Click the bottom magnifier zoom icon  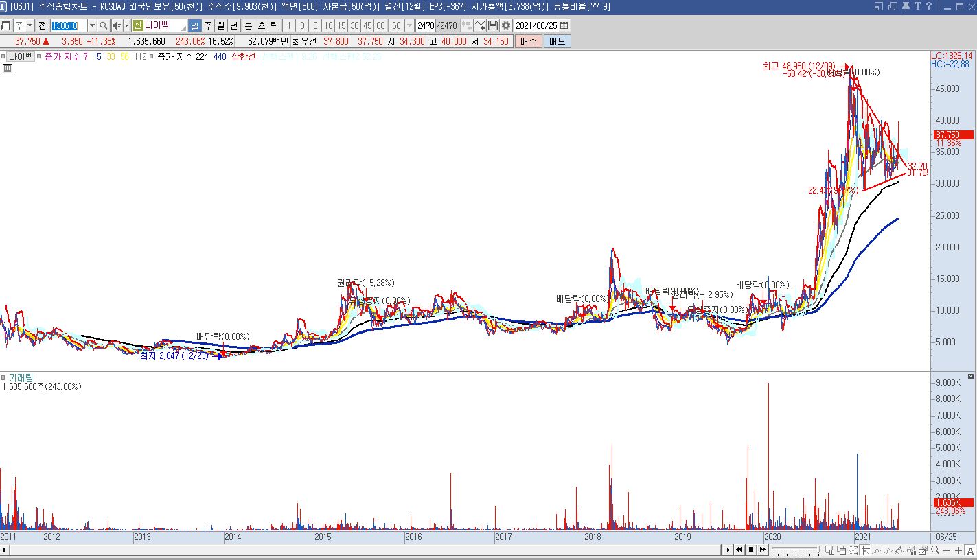(935, 550)
